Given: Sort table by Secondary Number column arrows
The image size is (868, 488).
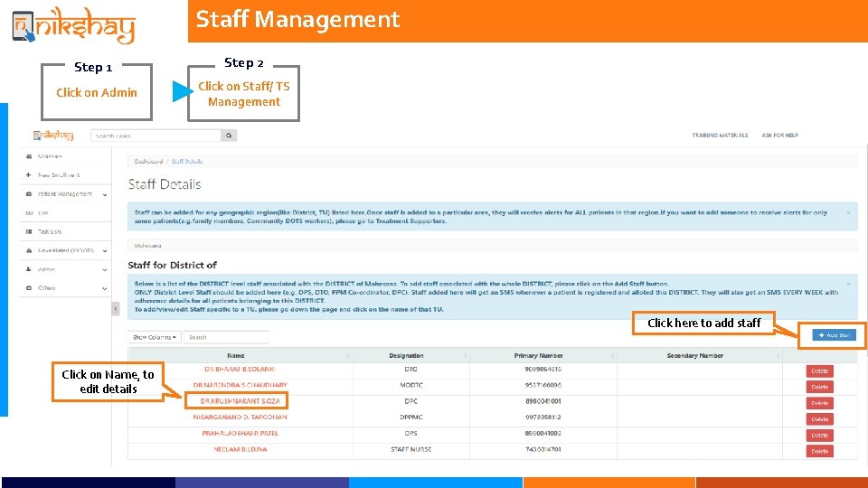Looking at the screenshot, I should (778, 356).
